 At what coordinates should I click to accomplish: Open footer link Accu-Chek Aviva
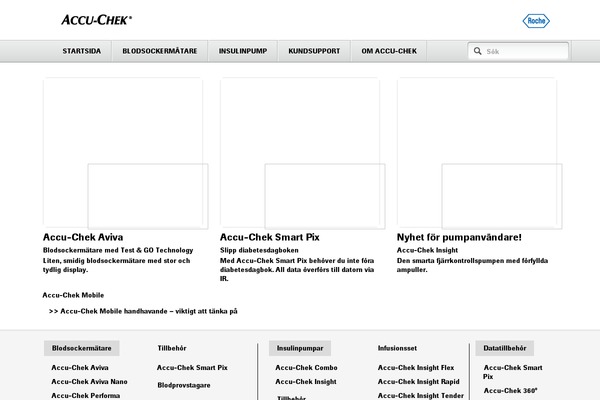click(80, 367)
